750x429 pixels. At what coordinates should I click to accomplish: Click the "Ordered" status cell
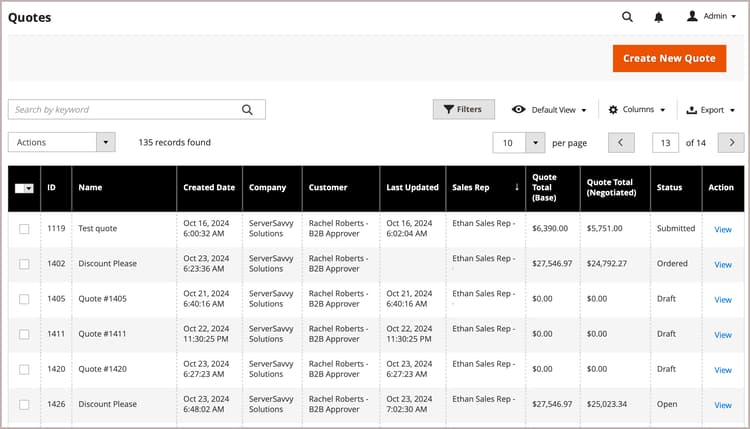[672, 263]
